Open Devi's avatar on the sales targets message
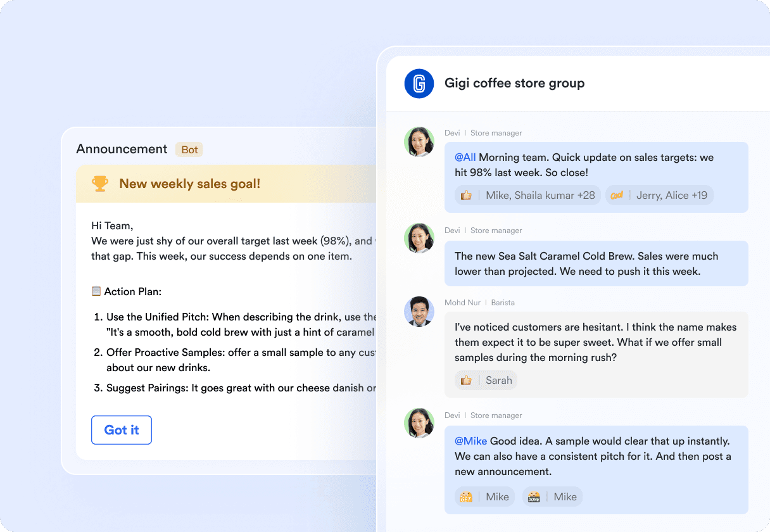The image size is (770, 532). [419, 142]
